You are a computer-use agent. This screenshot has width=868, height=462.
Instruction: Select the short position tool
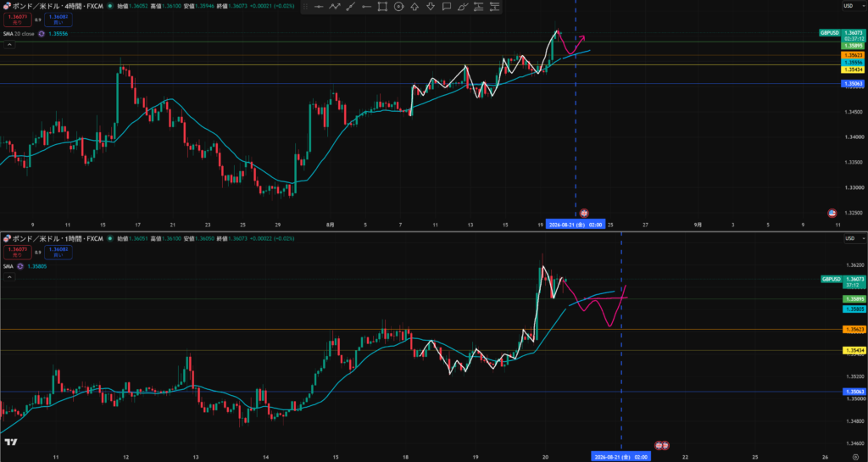click(494, 7)
